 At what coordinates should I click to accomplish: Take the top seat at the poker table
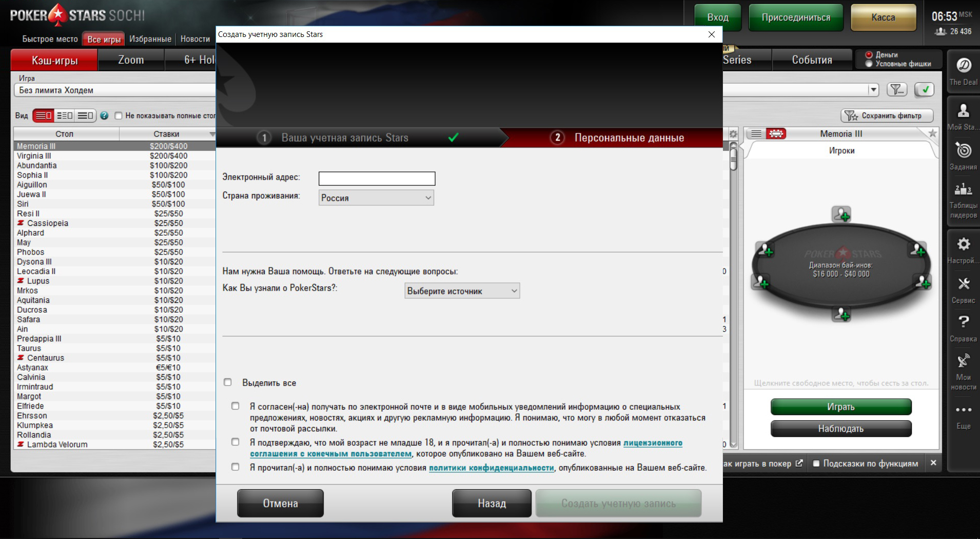click(841, 214)
